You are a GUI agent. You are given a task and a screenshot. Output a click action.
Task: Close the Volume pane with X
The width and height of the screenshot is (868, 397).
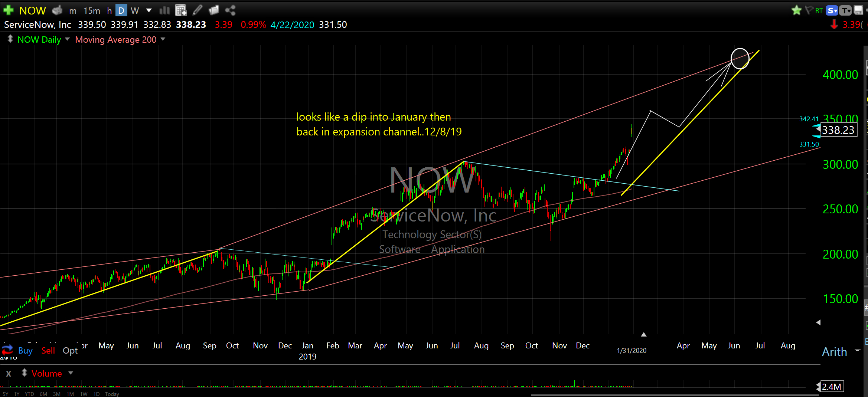coord(9,374)
